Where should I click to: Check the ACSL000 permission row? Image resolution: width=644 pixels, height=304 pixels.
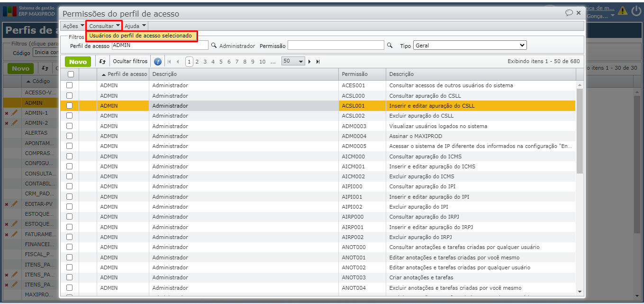tap(70, 95)
